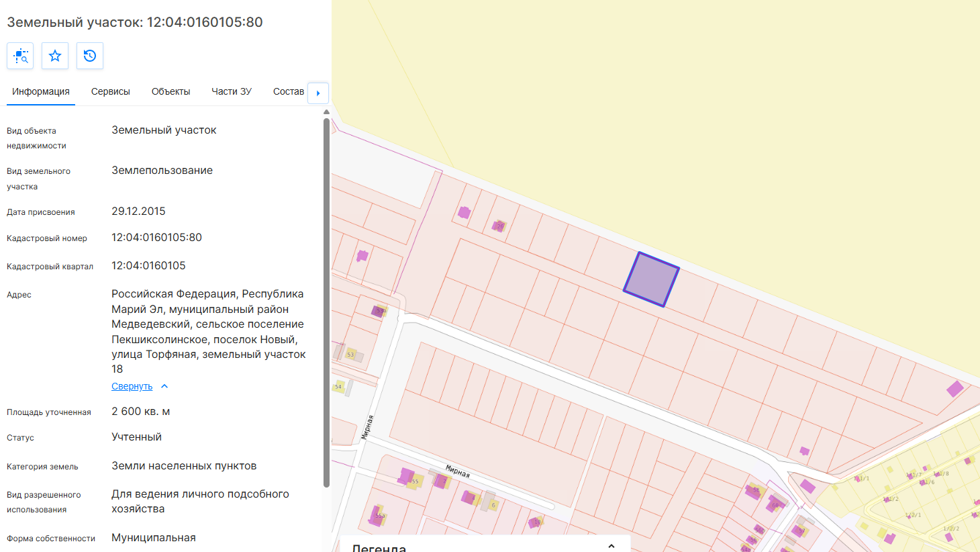Click the purple building near Мирная 55
The width and height of the screenshot is (980, 552).
pyautogui.click(x=406, y=476)
